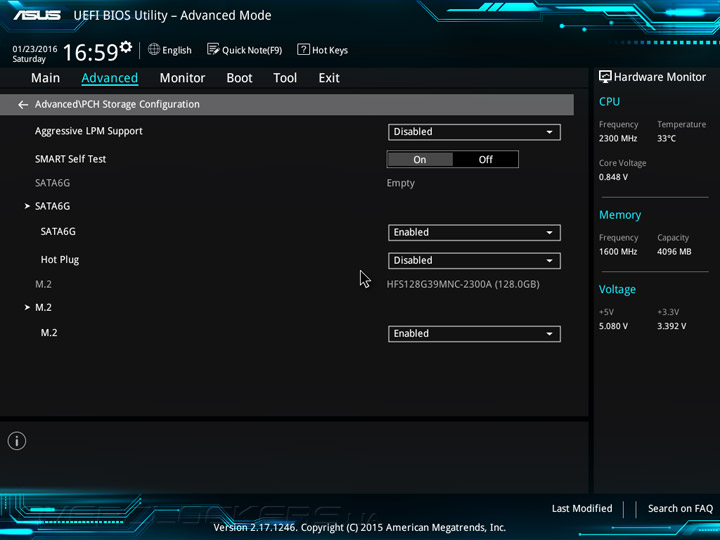Click the 2300 MHz CPU frequency value
720x540 pixels.
point(618,138)
